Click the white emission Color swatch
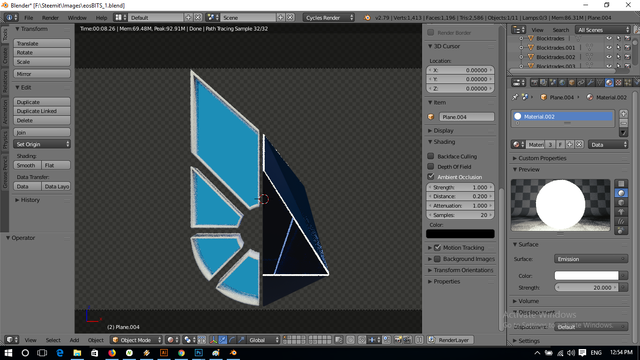 (587, 276)
